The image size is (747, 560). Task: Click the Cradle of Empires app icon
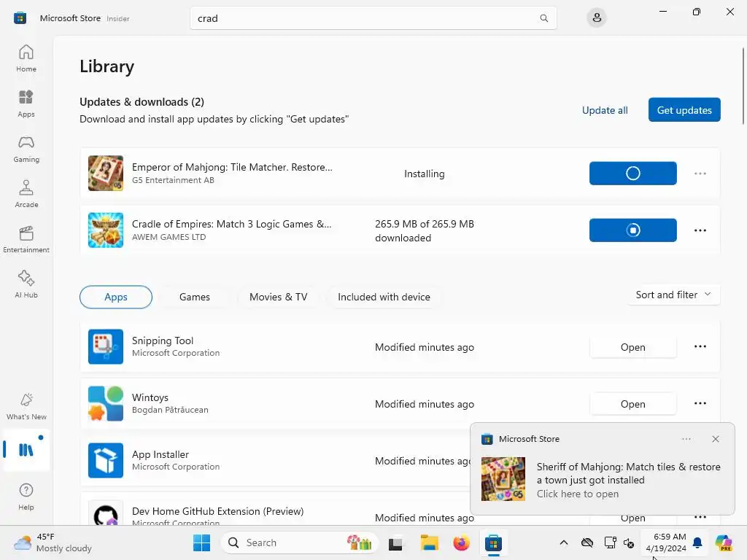click(106, 230)
